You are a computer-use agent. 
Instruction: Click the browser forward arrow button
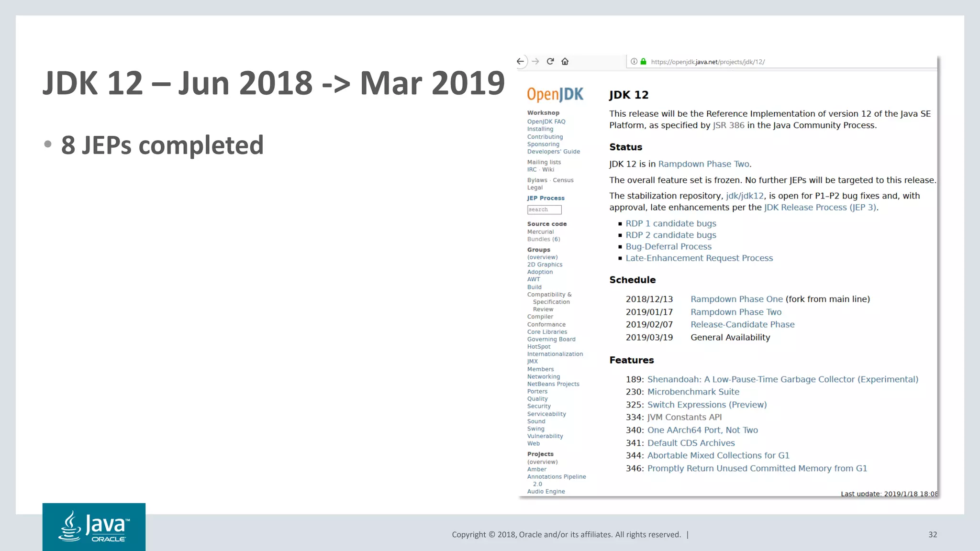click(535, 61)
